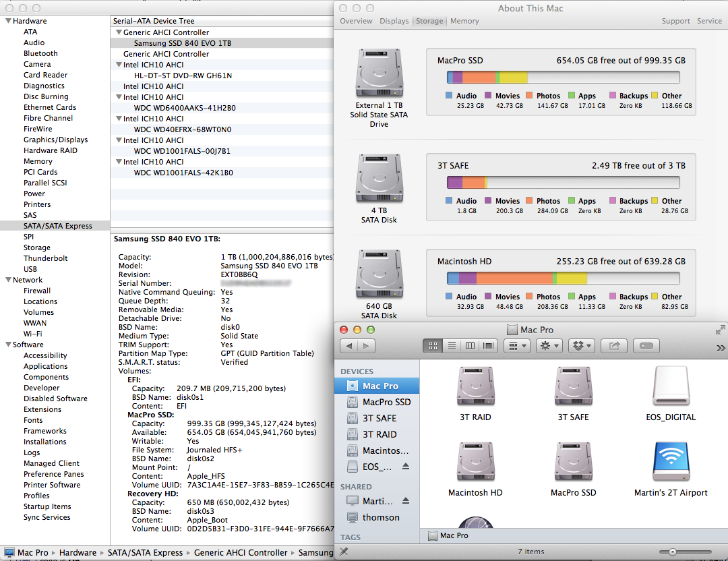Collapse the Network section in sidebar
728x561 pixels.
(x=8, y=280)
